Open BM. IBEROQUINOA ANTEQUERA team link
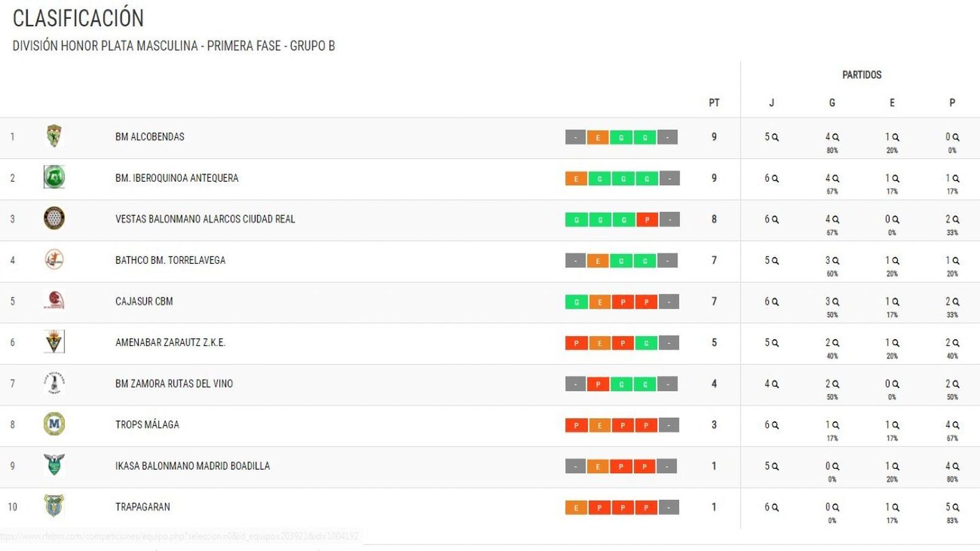The height and width of the screenshot is (551, 980). click(176, 178)
